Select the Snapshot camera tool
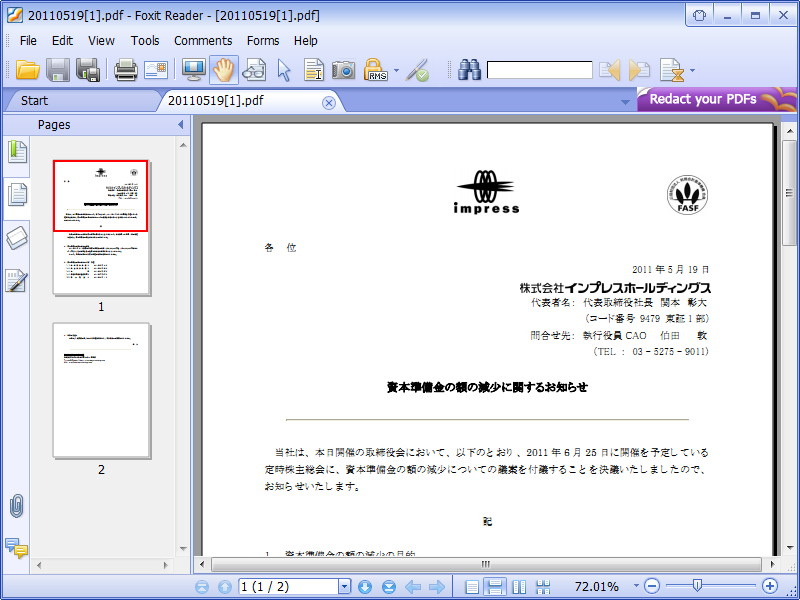800x600 pixels. click(x=345, y=70)
